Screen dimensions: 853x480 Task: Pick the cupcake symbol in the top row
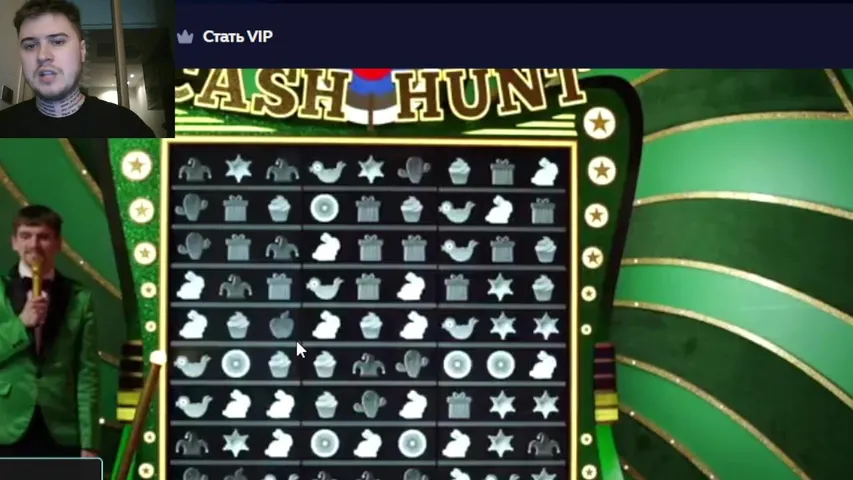pyautogui.click(x=459, y=172)
